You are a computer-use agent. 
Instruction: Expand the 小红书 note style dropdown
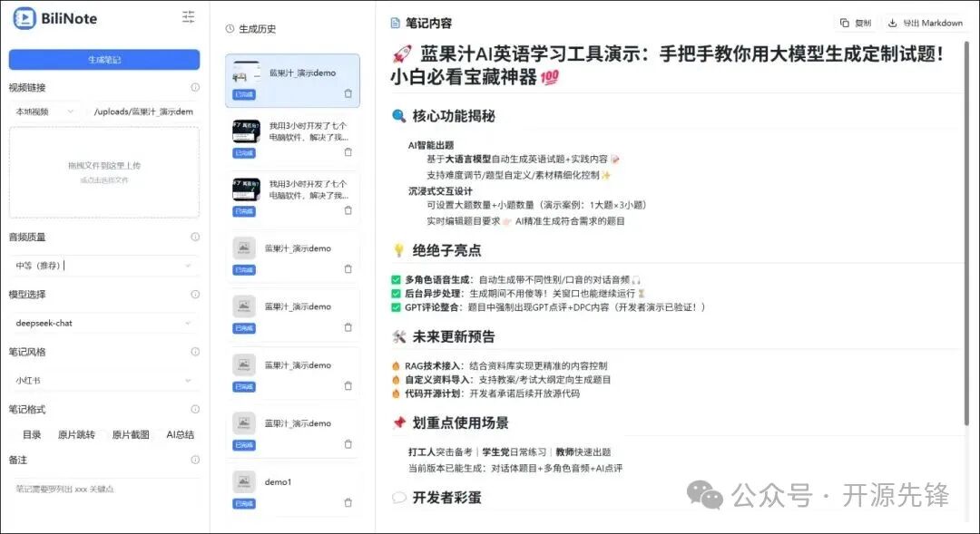(x=103, y=379)
